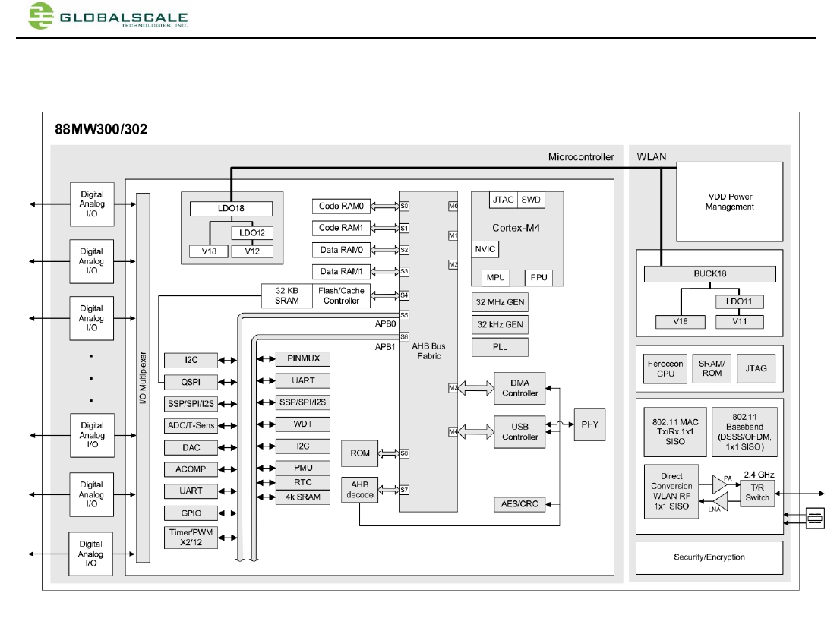Screen dimensions: 840x631
Task: Select the Timer/PWM X2/12 block
Action: click(x=191, y=538)
